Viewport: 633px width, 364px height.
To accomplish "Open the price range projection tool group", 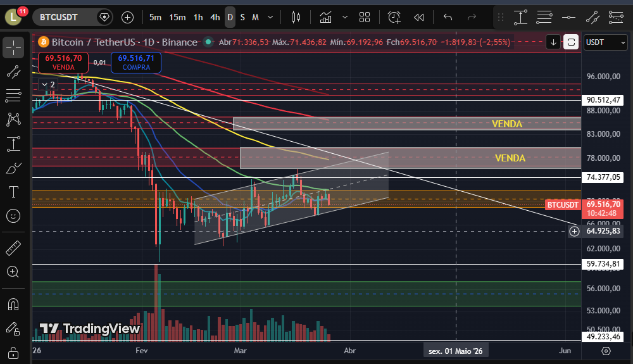I will pos(13,144).
